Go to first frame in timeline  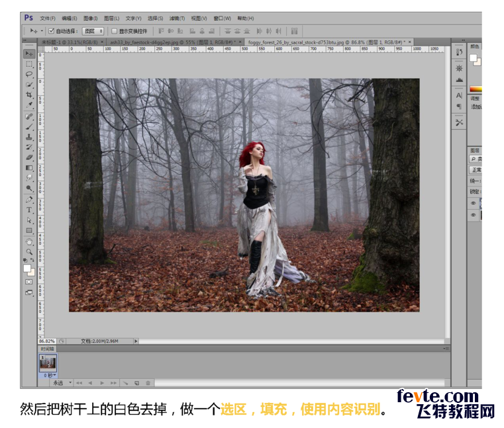[79, 383]
